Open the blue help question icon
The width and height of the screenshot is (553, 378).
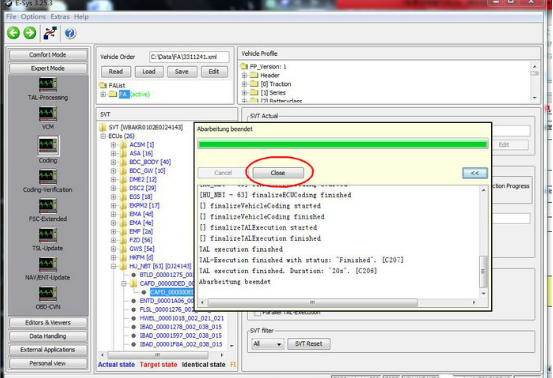coord(70,33)
